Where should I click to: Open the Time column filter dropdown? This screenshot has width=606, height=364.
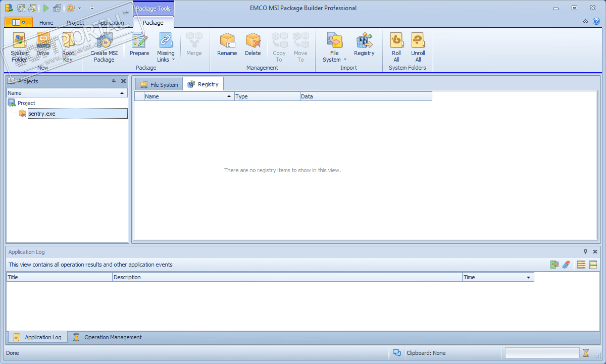pos(529,277)
